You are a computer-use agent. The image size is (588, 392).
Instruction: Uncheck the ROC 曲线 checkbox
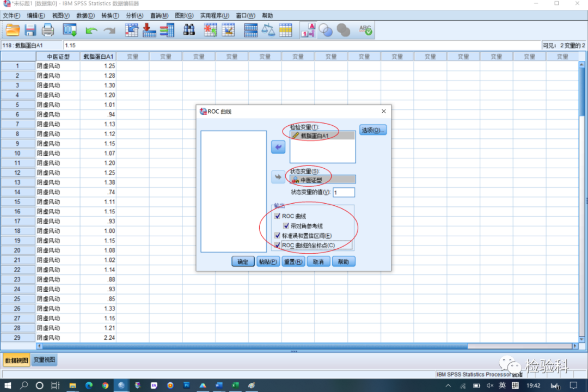click(x=278, y=216)
